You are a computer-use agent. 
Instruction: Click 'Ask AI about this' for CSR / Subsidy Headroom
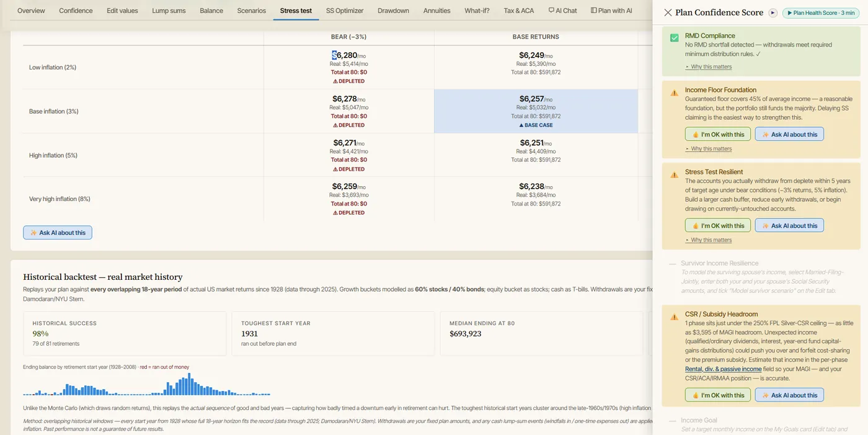tap(789, 395)
